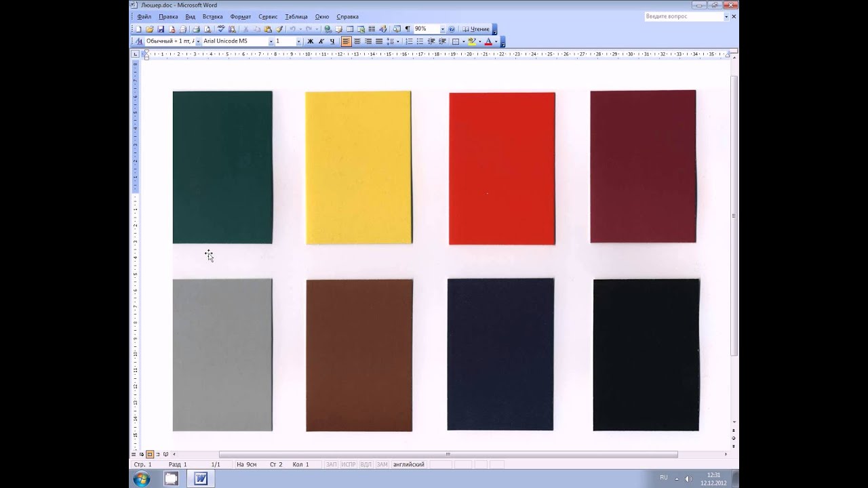Screen dimensions: 868x488
Task: Open the Формат menu
Action: point(241,16)
